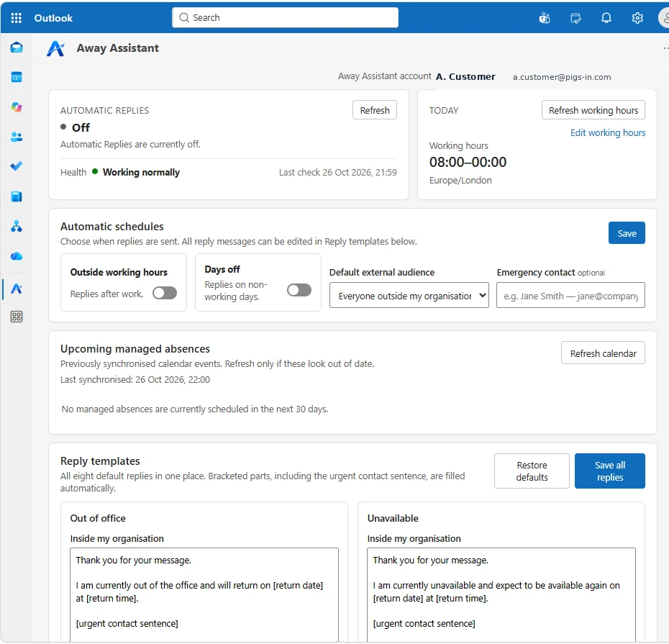Click the Europe/London timezone text
Viewport: 669px width, 644px height.
[x=460, y=180]
